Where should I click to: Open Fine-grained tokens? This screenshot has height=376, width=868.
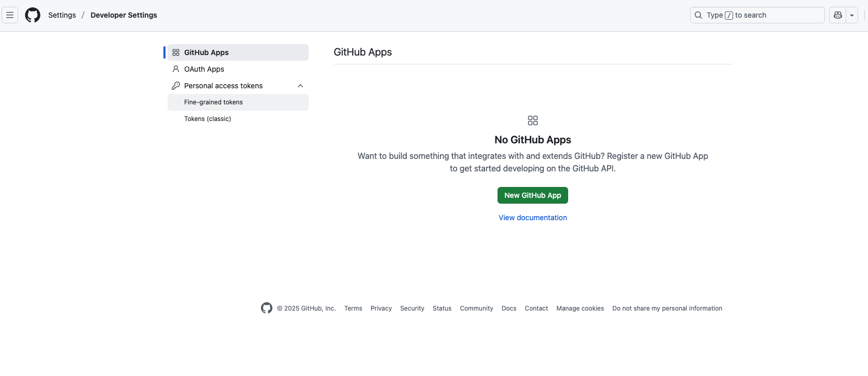pyautogui.click(x=238, y=102)
